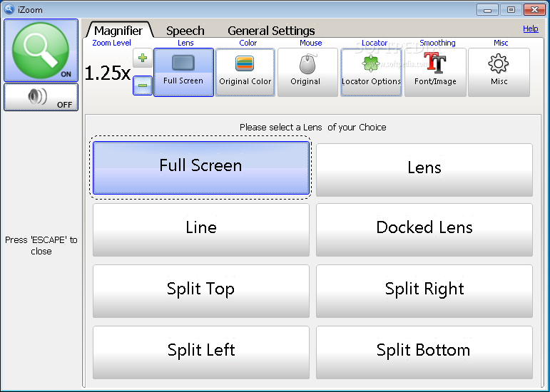Open the Full Screen lens toolbar button

tap(183, 72)
